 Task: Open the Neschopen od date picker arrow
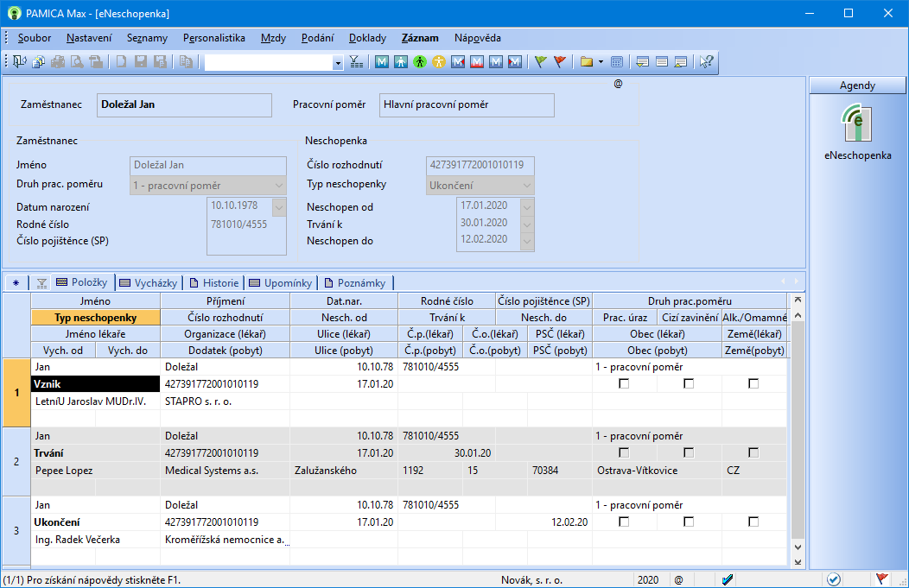click(x=527, y=206)
